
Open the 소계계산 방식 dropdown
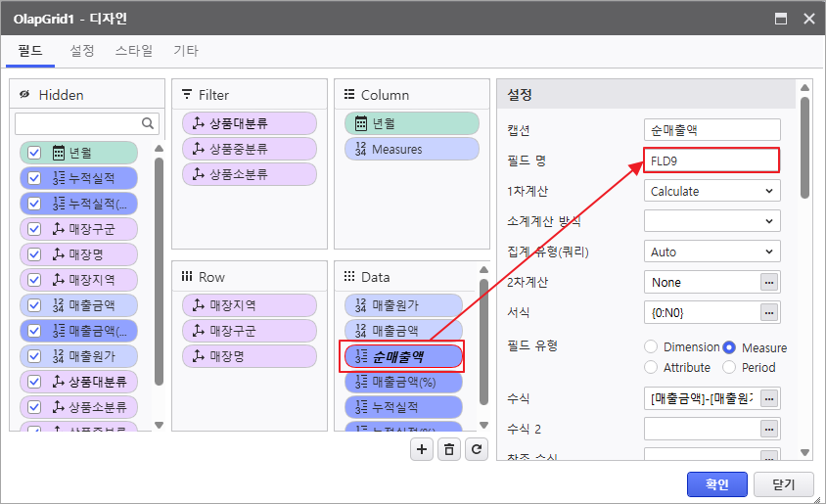tap(711, 221)
